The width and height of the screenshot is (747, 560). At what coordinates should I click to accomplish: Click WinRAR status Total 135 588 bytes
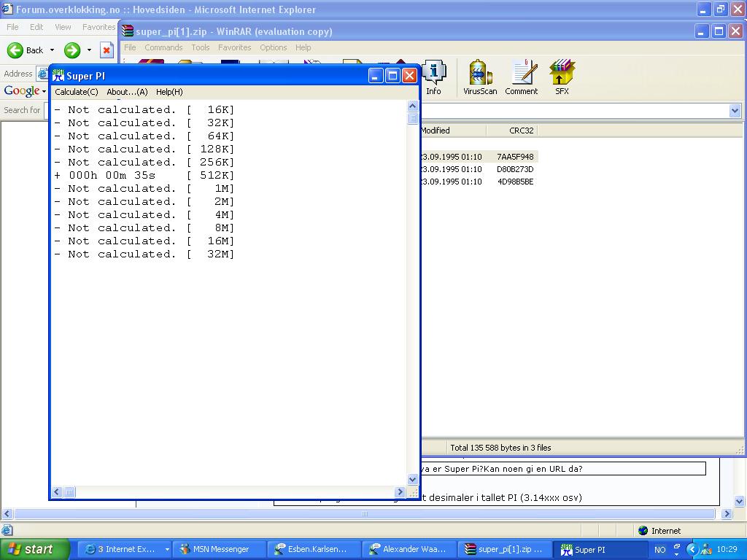pos(500,448)
